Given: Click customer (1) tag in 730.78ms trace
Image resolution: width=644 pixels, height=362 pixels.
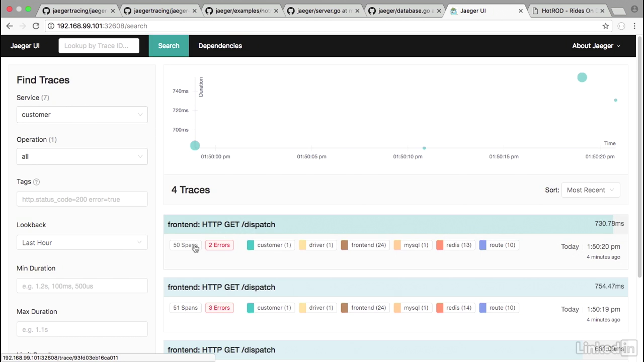Looking at the screenshot, I should (270, 245).
